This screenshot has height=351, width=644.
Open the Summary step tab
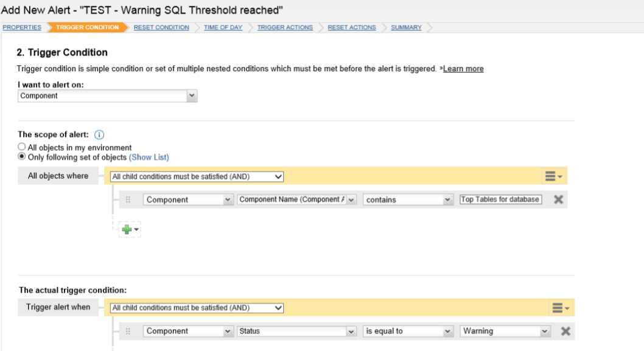coord(406,27)
